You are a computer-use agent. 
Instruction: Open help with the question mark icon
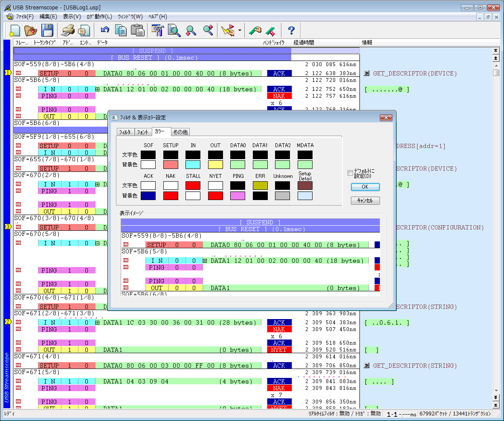coord(291,31)
